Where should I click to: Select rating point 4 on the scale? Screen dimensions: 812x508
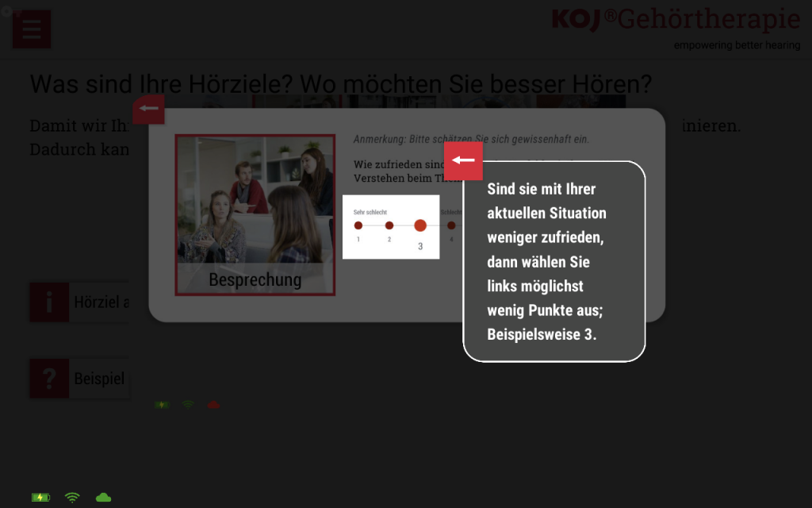(451, 225)
